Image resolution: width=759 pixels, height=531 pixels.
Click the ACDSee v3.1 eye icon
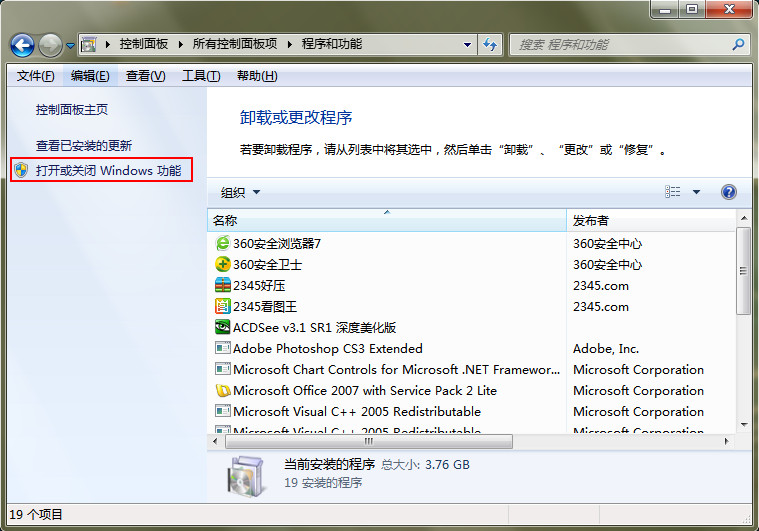coord(222,327)
